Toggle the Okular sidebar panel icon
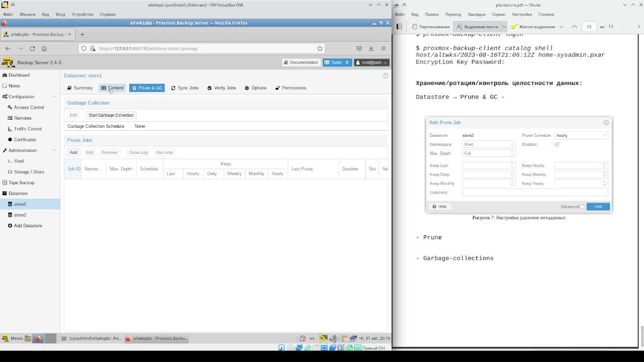 [x=399, y=27]
